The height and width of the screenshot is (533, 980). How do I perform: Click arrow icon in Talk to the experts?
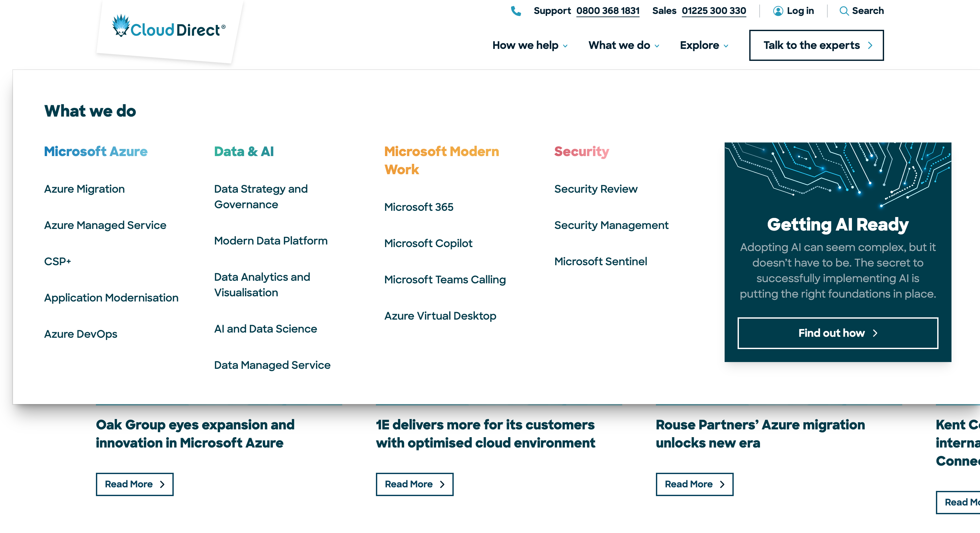870,45
